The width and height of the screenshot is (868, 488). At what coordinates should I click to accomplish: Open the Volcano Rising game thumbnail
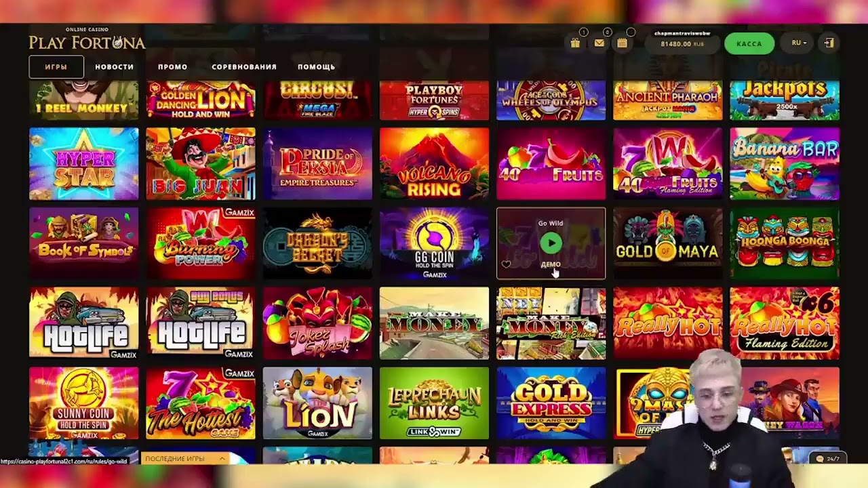(434, 163)
